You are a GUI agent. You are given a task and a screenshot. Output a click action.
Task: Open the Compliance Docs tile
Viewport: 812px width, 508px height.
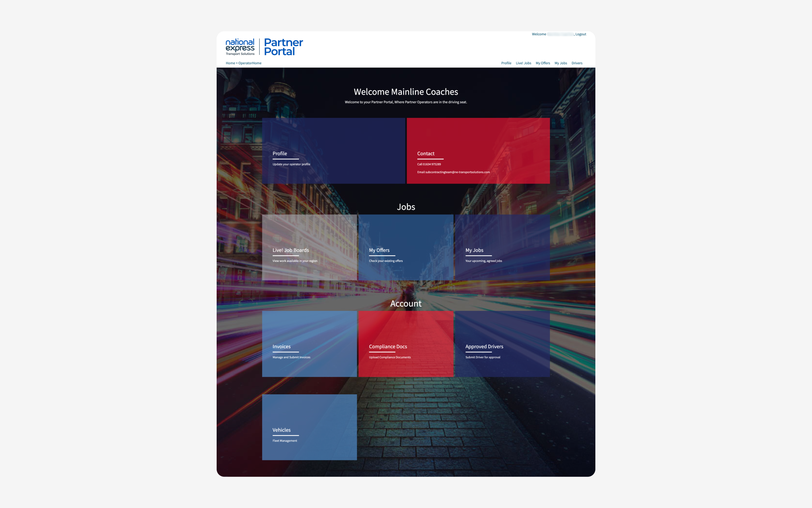pyautogui.click(x=406, y=344)
